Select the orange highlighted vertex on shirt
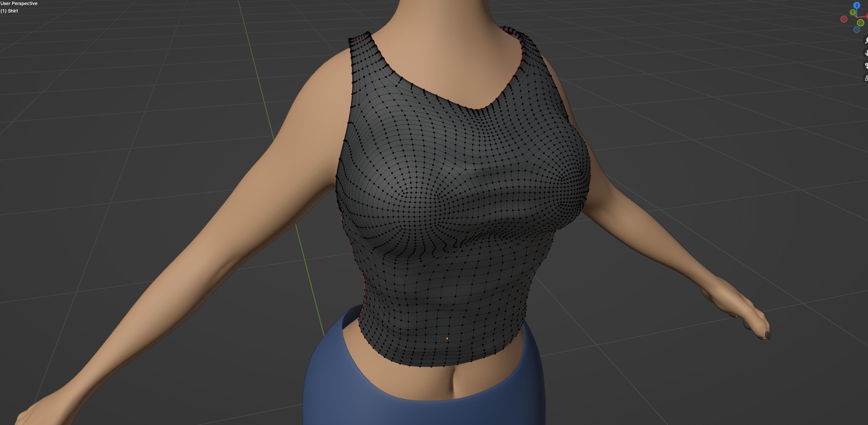This screenshot has height=425, width=868. [447, 338]
